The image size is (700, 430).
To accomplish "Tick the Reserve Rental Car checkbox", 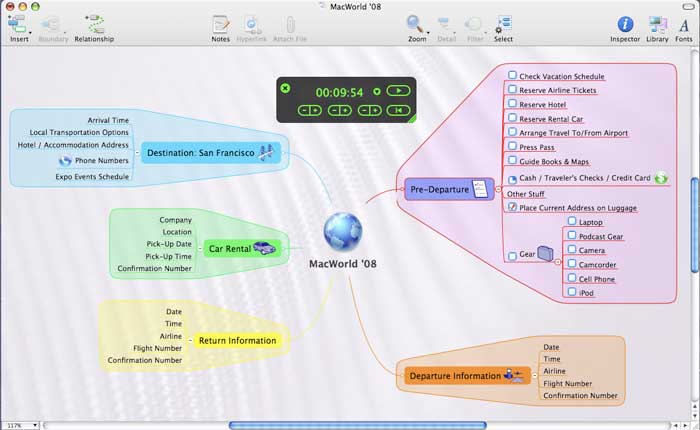I will point(512,118).
